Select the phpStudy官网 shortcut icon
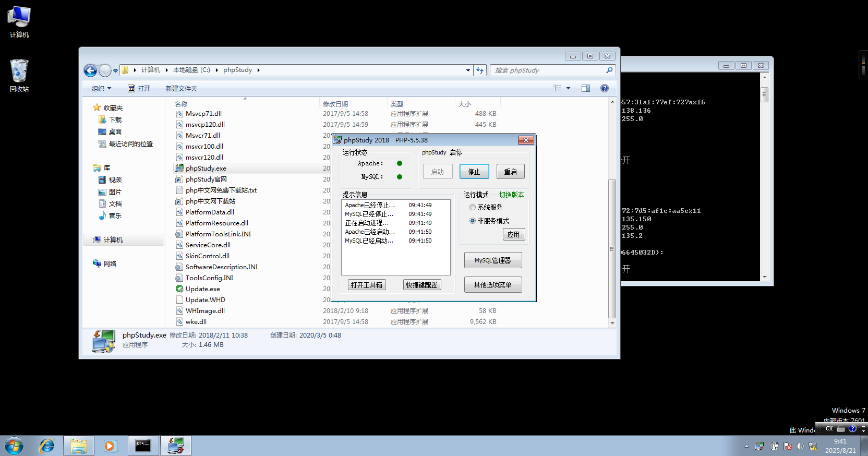 pos(179,179)
